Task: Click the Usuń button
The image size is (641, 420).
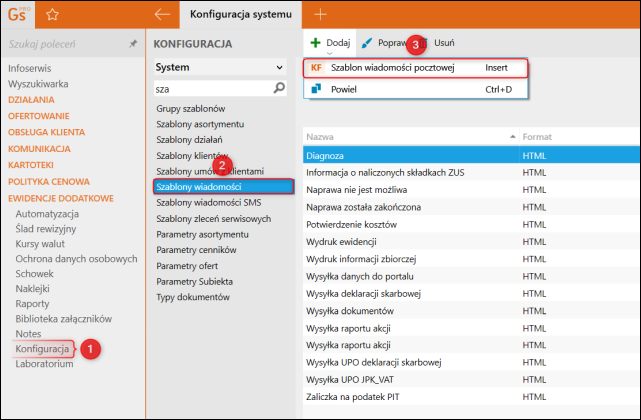Action: point(445,44)
